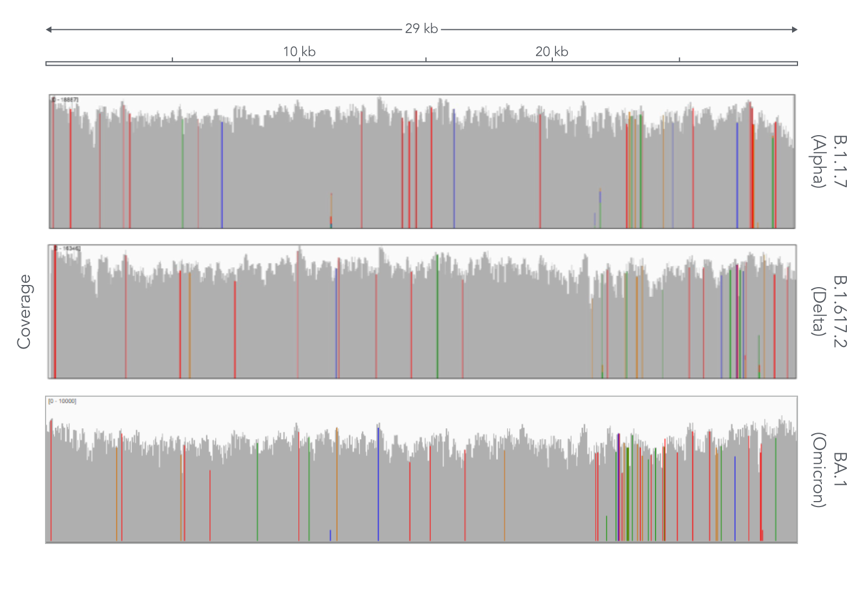
Task: Click the 10 kb ruler label
Action: [x=299, y=52]
